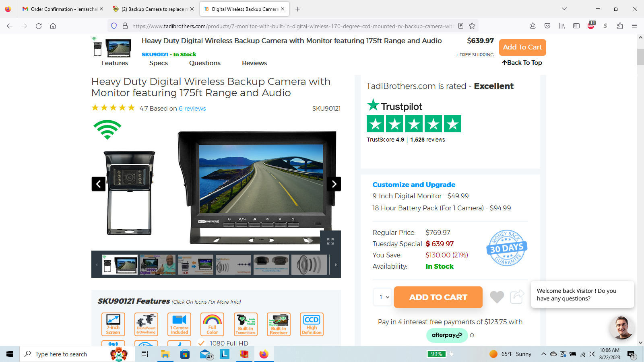Select the thumbnail showing the man giving thumbs up
This screenshot has height=362, width=644.
point(158,265)
